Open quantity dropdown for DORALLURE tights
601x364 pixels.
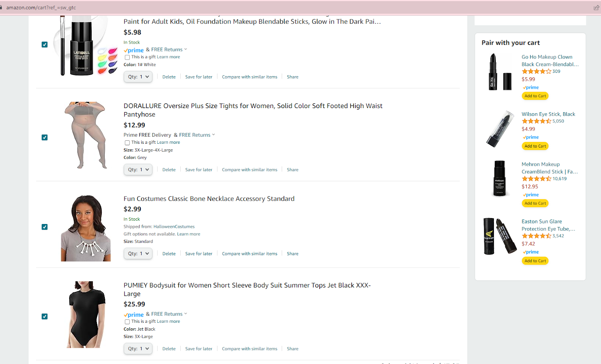(138, 170)
